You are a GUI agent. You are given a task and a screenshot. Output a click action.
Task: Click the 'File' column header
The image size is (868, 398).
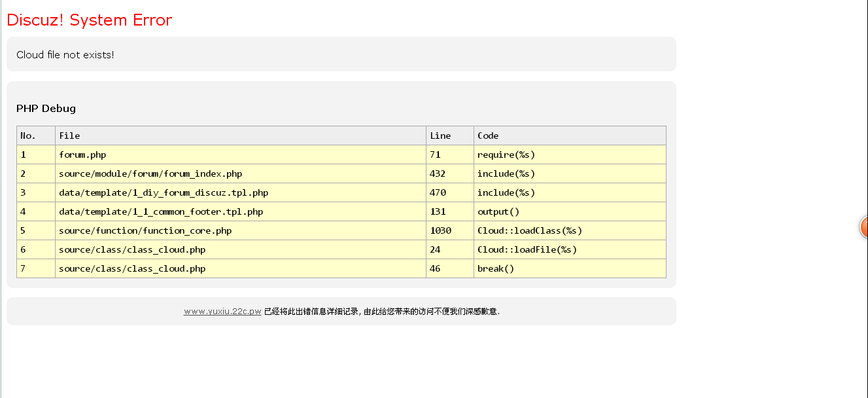241,136
